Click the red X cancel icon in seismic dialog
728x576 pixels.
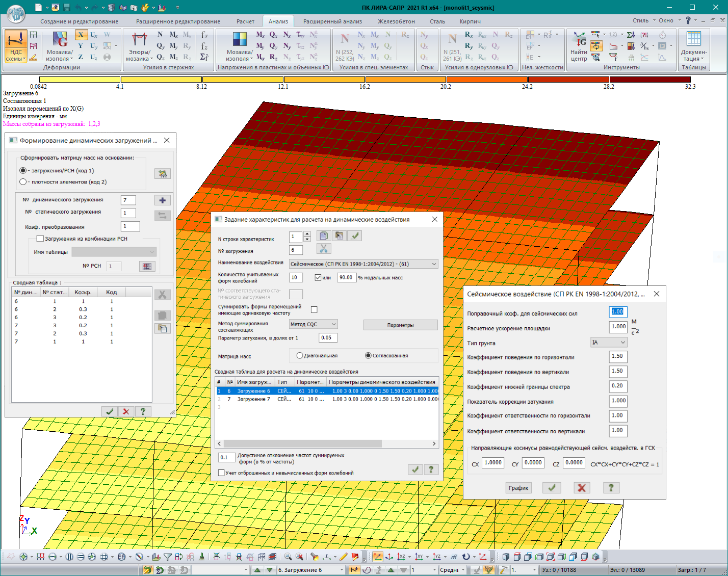[581, 488]
